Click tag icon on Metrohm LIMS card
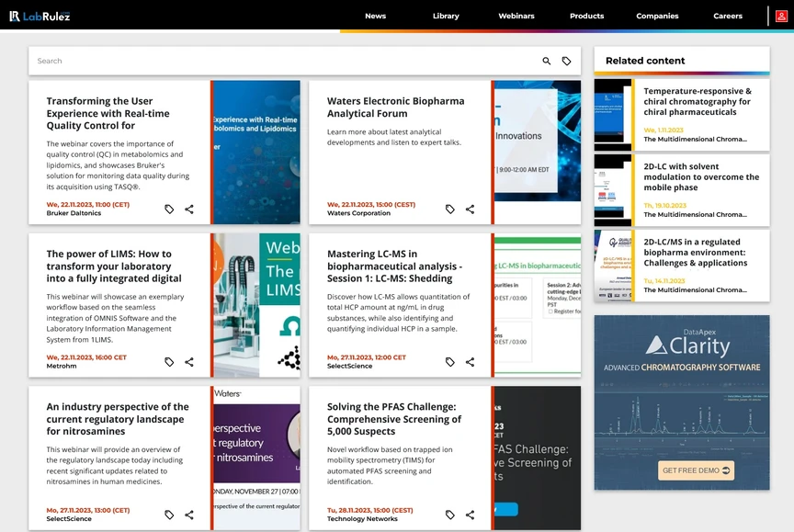The height and width of the screenshot is (532, 794). [x=169, y=362]
